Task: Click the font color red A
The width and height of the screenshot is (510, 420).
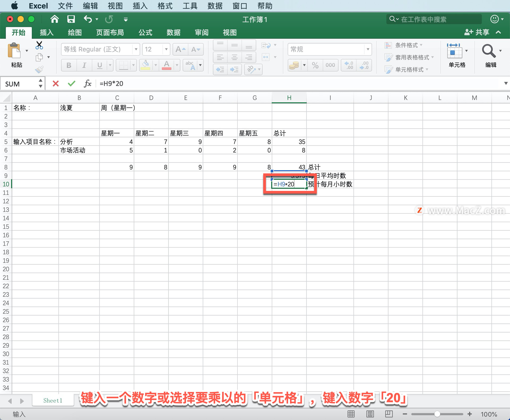Action: (x=167, y=65)
